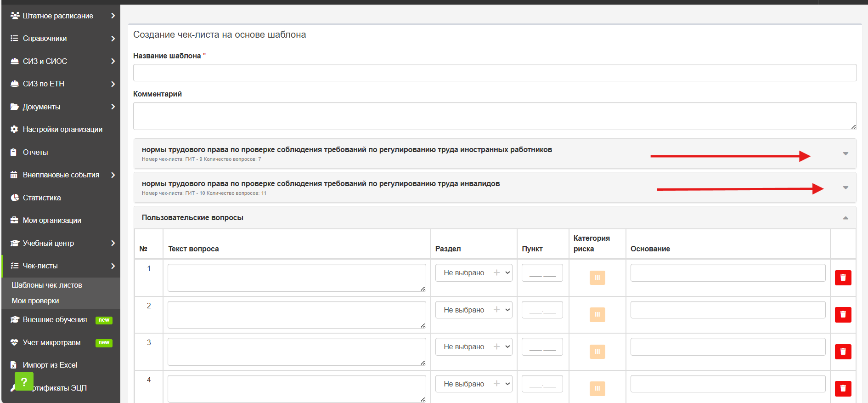The image size is (868, 403).
Task: Click the Учебный центр graduation cap icon
Action: coord(15,243)
